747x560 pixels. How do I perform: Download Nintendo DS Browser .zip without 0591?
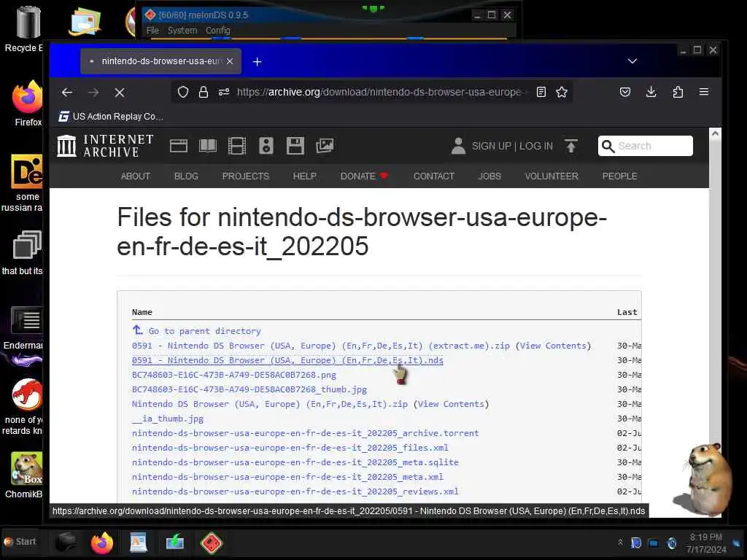(270, 404)
